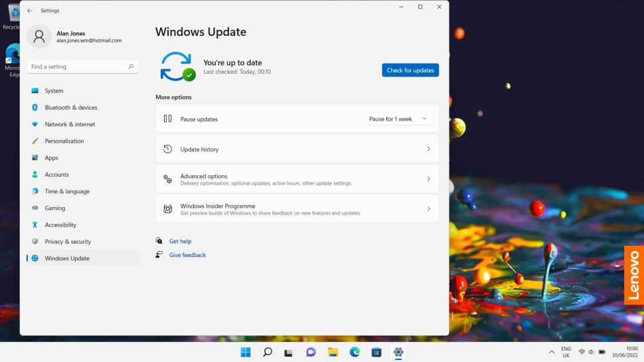This screenshot has height=362, width=644.
Task: Click the Accessibility icon in sidebar
Action: pos(35,225)
